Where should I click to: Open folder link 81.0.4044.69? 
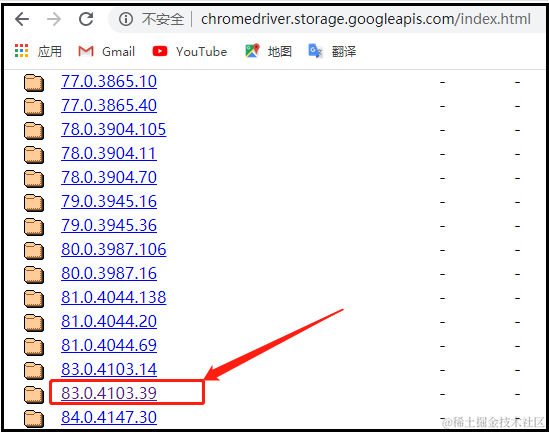point(109,345)
